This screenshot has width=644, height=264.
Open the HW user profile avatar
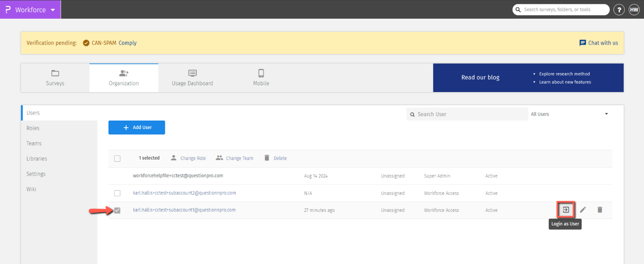pos(634,10)
